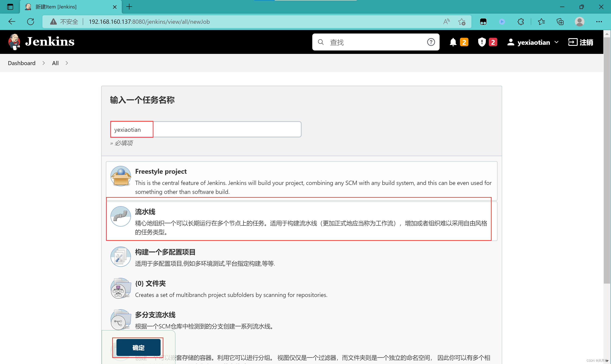The height and width of the screenshot is (364, 611).
Task: Click the Freestyle project description text
Action: point(313,187)
